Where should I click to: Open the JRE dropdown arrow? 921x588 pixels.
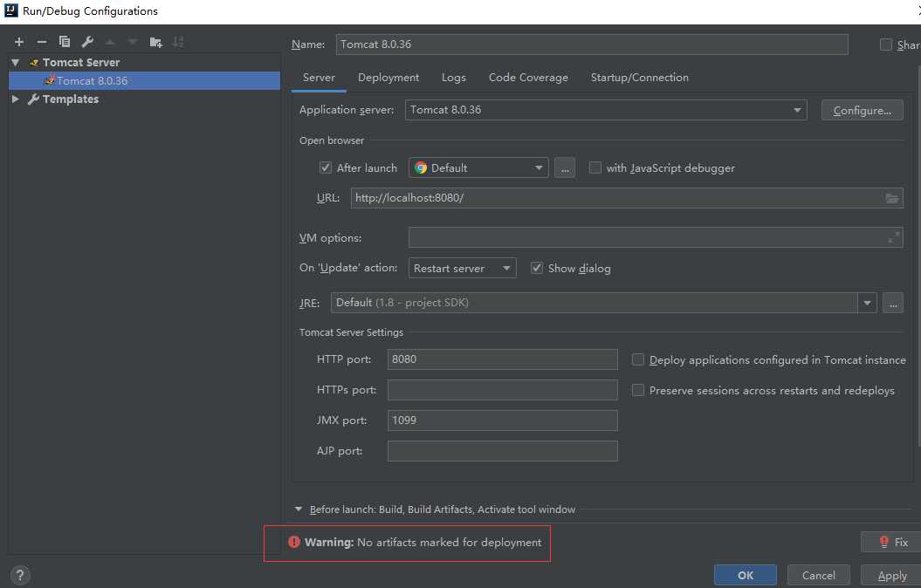pyautogui.click(x=867, y=303)
